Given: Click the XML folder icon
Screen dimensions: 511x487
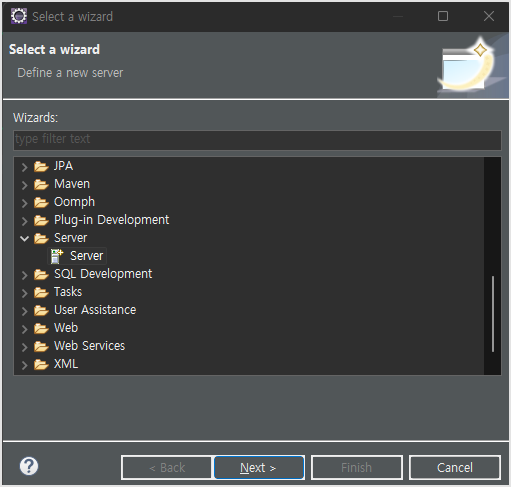Looking at the screenshot, I should click(41, 364).
